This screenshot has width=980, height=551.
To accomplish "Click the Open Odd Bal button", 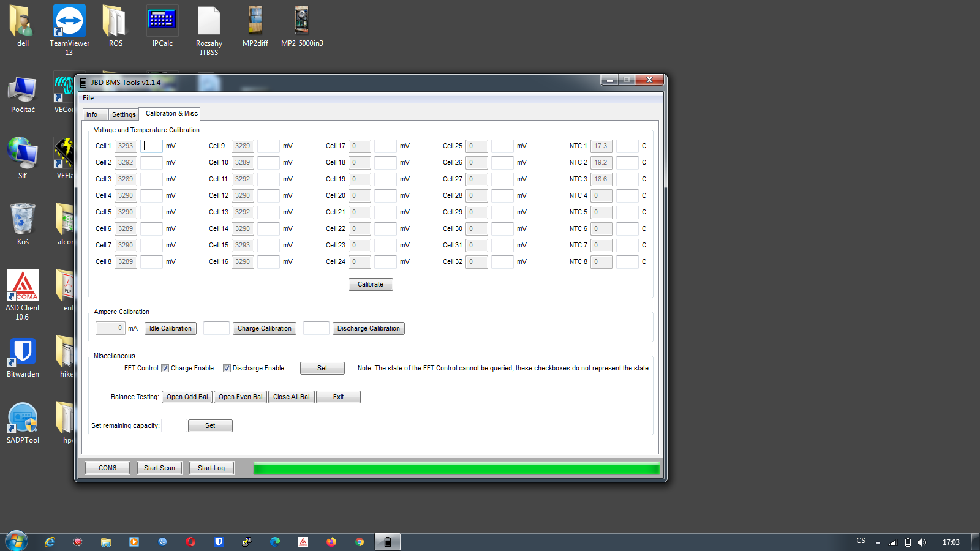I will pyautogui.click(x=187, y=397).
